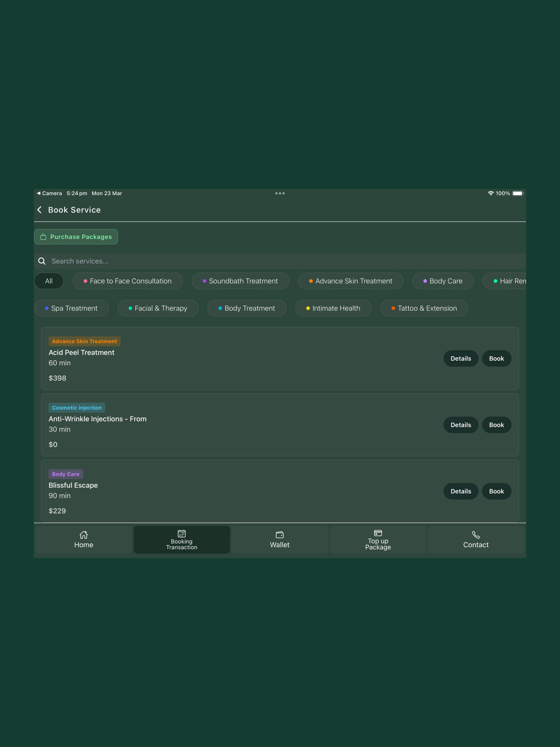Open Purchase Packages
The image size is (560, 747).
click(x=76, y=237)
